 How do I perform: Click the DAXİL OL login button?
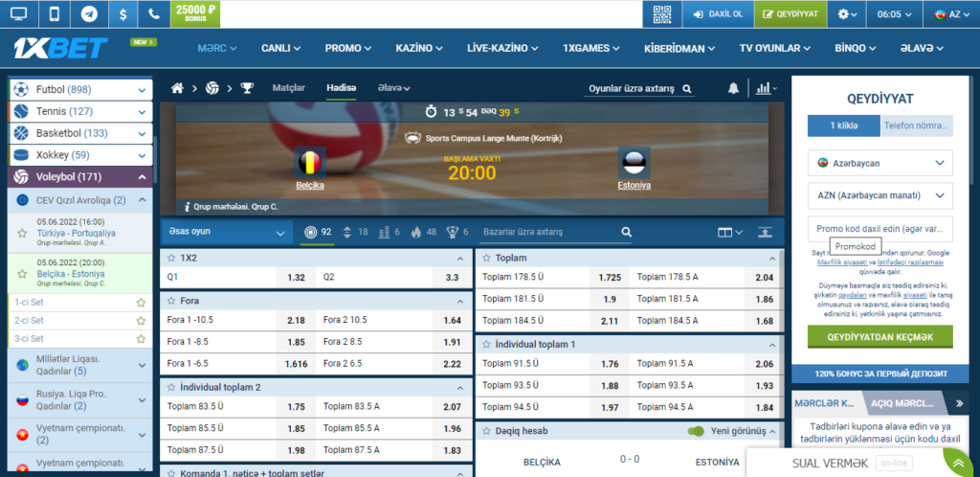(x=718, y=13)
